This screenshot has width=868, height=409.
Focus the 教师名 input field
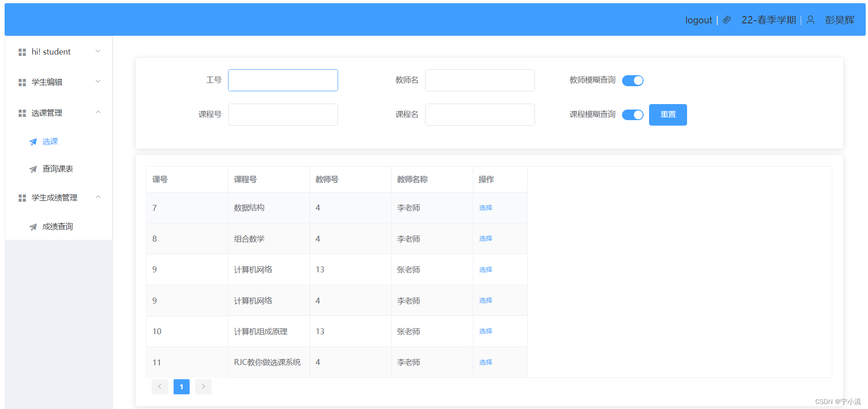point(480,80)
